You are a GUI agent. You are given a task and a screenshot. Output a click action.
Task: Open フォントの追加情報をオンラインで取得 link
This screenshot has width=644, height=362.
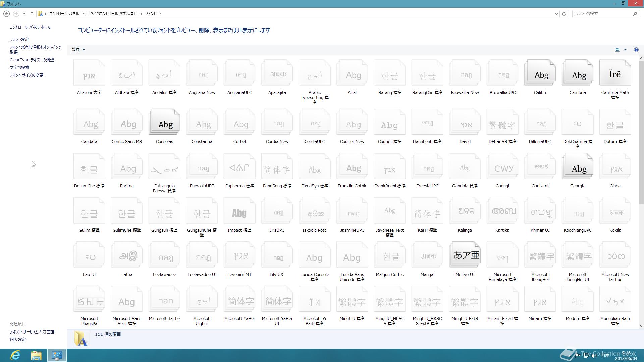(x=35, y=50)
